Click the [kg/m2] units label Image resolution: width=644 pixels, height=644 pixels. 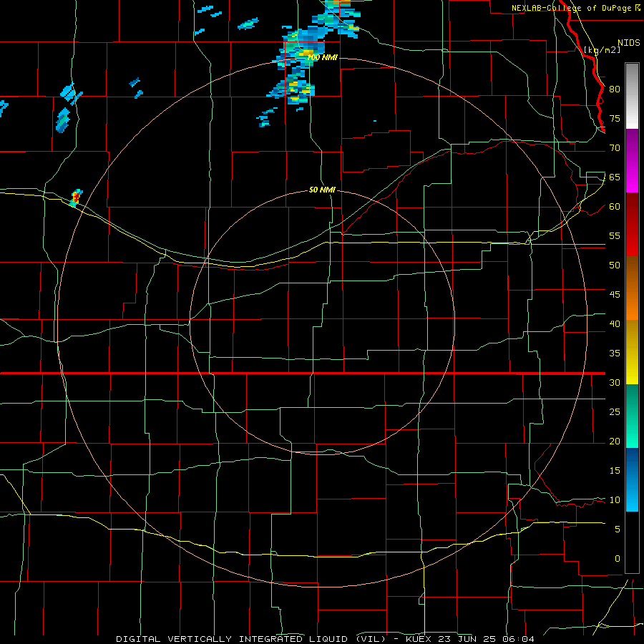click(602, 50)
